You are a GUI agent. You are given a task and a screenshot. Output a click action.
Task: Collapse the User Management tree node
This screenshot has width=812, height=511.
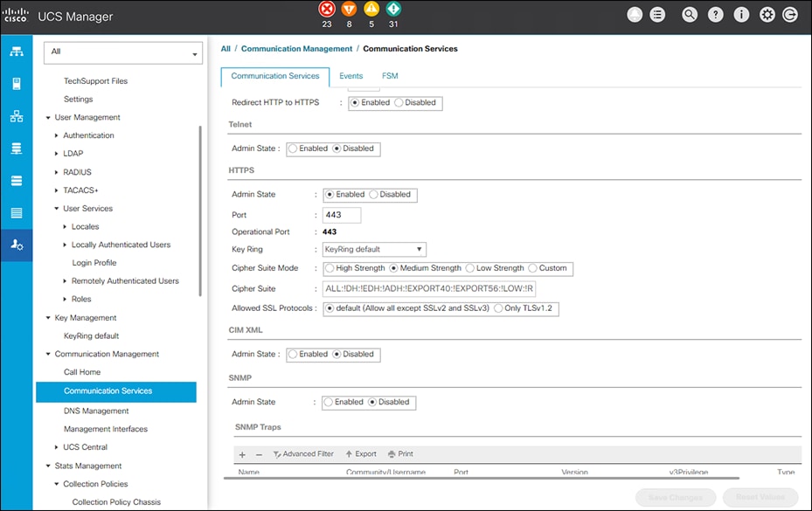point(48,118)
